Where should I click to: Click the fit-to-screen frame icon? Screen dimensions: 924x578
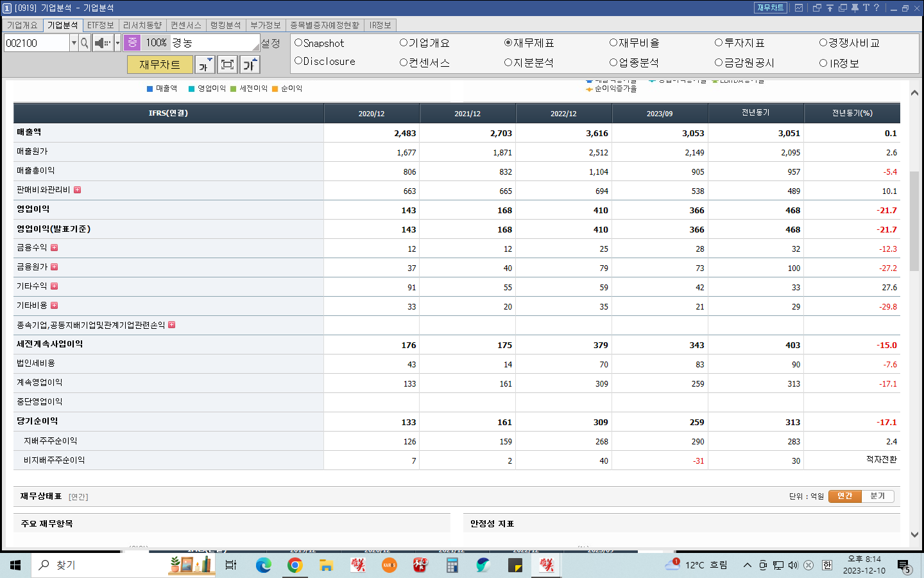(x=227, y=65)
